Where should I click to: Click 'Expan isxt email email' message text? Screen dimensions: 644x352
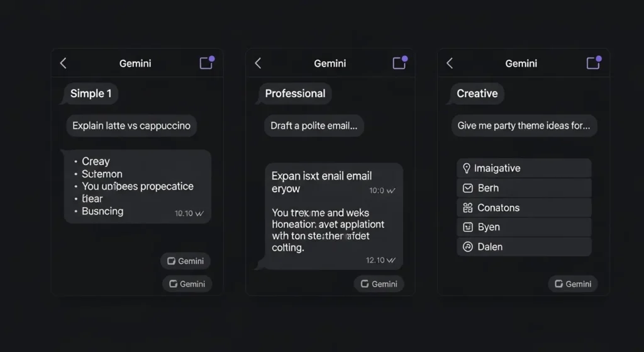pos(321,182)
